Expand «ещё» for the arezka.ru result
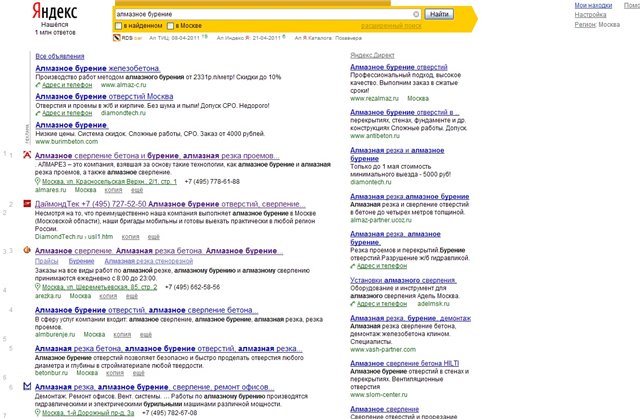Viewport: 640px width, 419px height. (131, 296)
